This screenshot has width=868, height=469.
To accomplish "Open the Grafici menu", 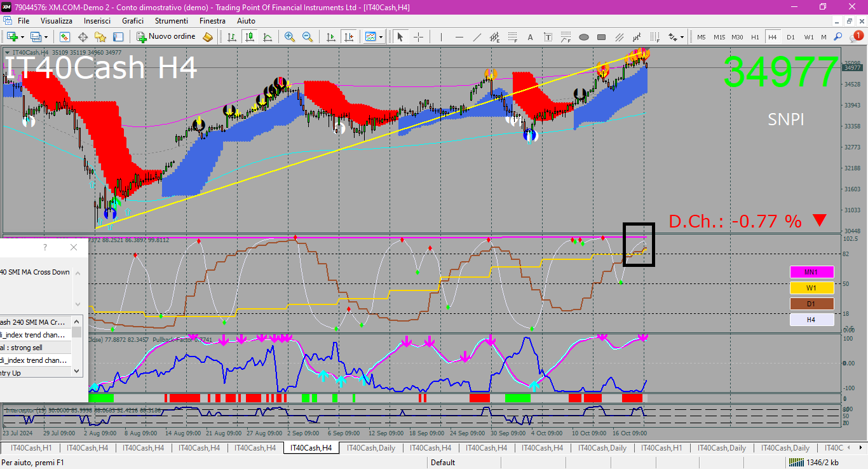I will [133, 21].
